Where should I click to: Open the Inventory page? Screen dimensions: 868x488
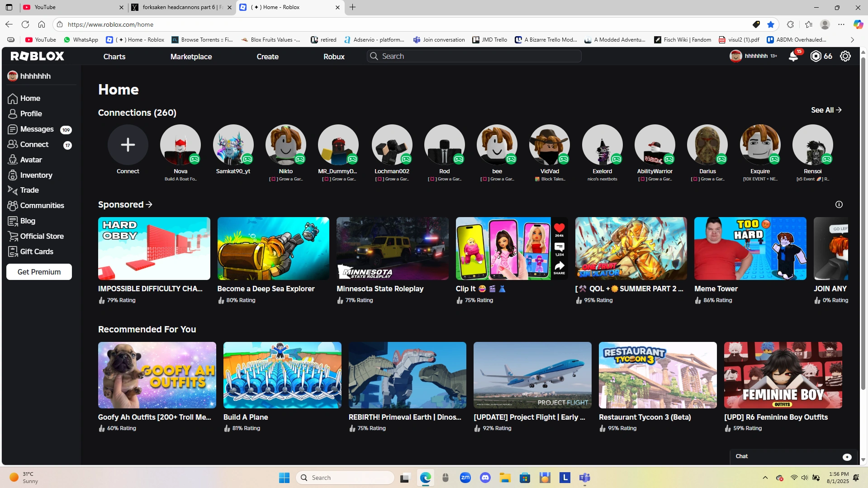point(35,175)
